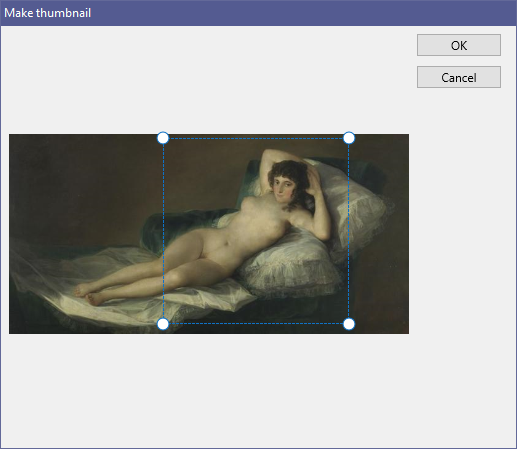The image size is (517, 449).
Task: Confirm thumbnail with the OK button
Action: coord(459,45)
